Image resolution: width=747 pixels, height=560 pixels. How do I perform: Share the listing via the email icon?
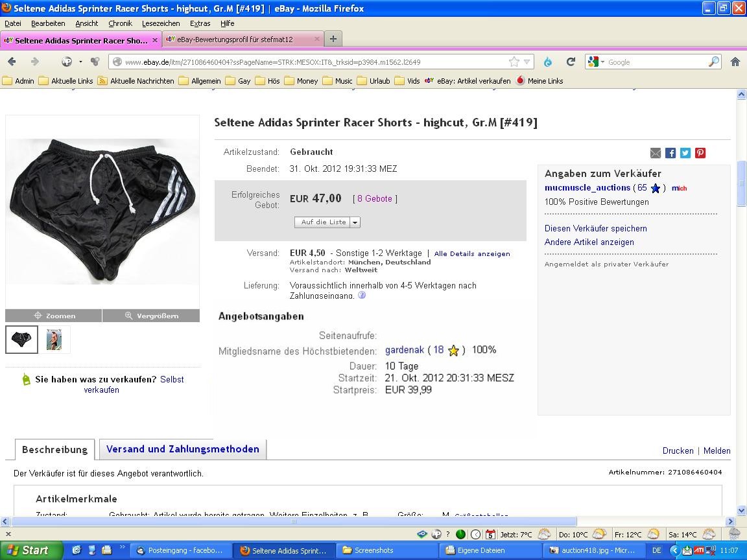pyautogui.click(x=656, y=153)
